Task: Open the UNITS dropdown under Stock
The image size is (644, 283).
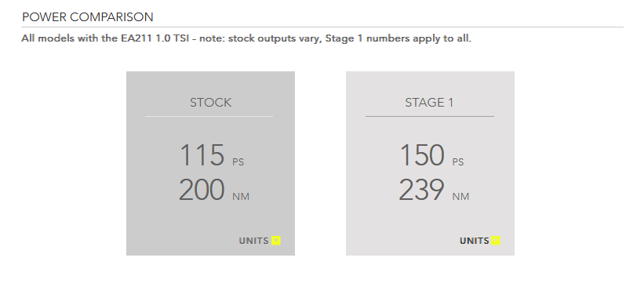Action: pyautogui.click(x=260, y=241)
